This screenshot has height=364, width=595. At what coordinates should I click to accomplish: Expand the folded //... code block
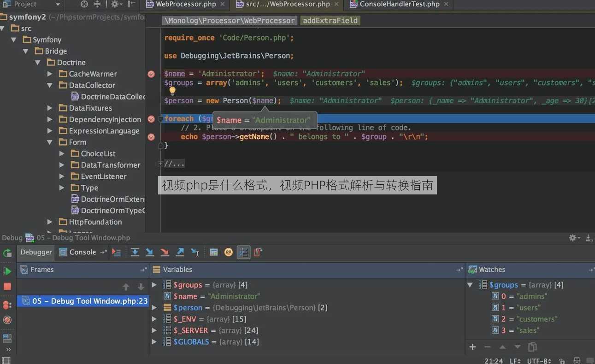[x=160, y=164]
